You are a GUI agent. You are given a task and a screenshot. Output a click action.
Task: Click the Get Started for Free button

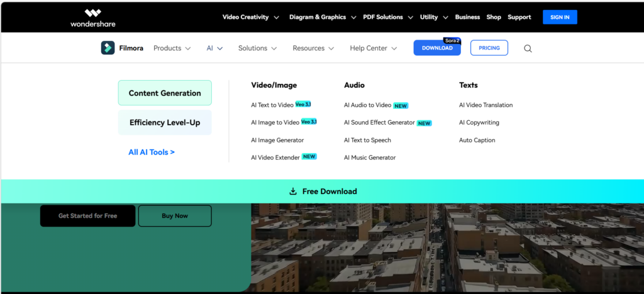[x=87, y=216]
